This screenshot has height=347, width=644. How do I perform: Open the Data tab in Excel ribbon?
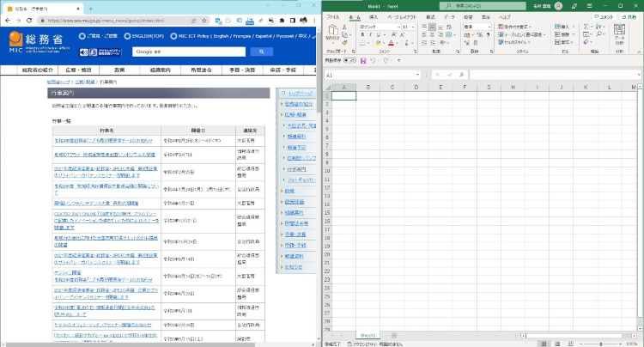[x=449, y=17]
